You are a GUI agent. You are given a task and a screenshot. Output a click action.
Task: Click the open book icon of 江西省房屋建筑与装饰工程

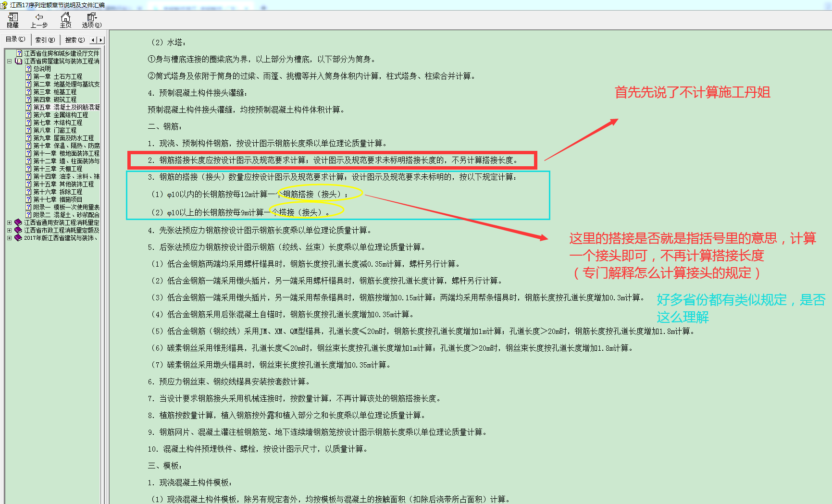tap(18, 61)
